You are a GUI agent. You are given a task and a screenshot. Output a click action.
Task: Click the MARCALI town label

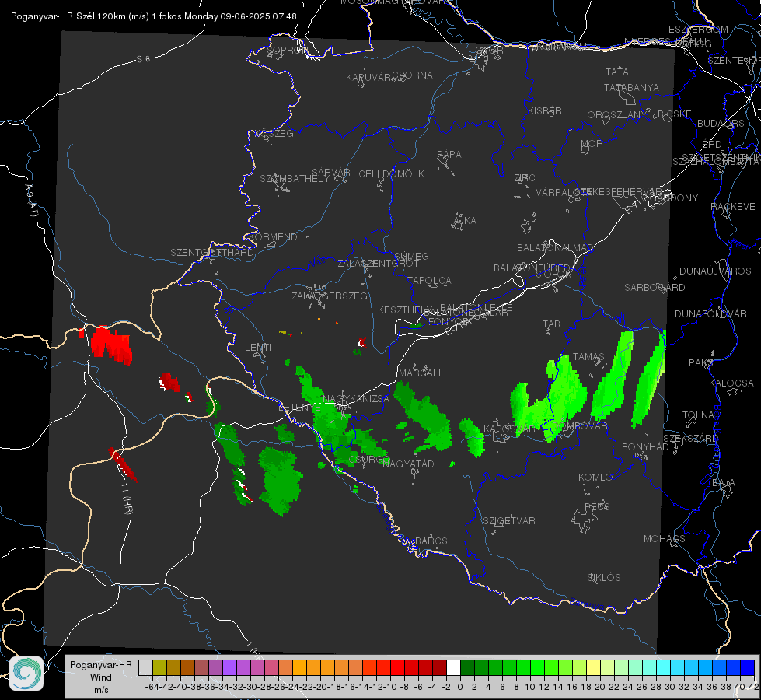tap(420, 373)
